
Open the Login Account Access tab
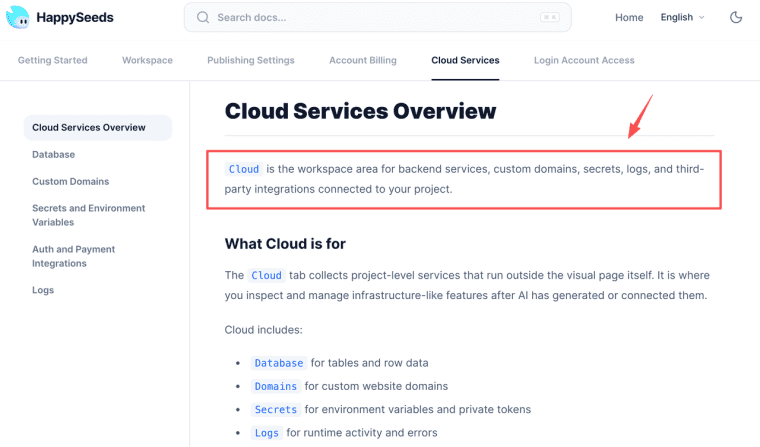[584, 60]
